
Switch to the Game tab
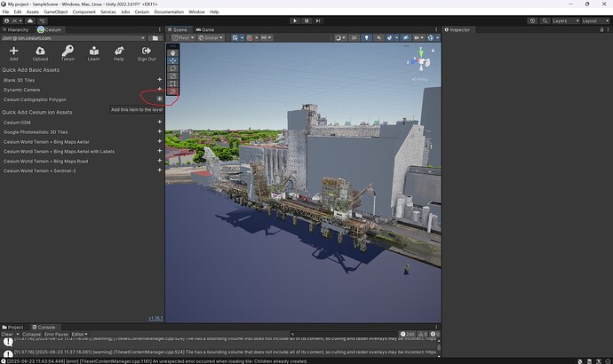point(205,29)
